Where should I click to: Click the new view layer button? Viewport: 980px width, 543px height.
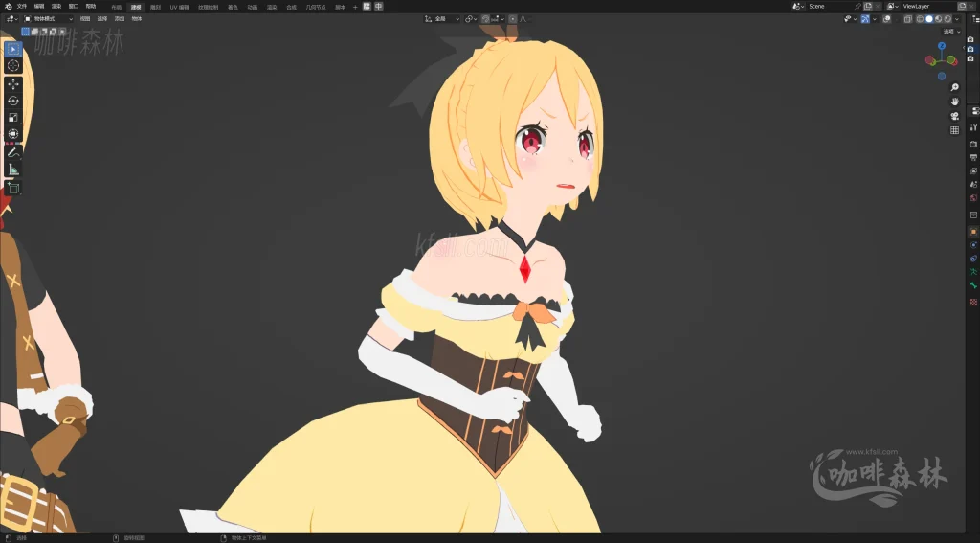pyautogui.click(x=962, y=7)
